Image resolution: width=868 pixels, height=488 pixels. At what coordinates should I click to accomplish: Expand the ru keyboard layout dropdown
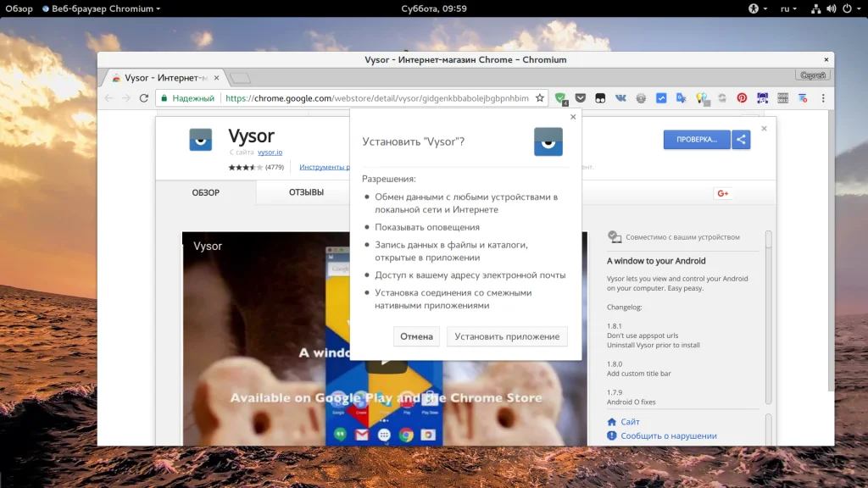pyautogui.click(x=788, y=8)
